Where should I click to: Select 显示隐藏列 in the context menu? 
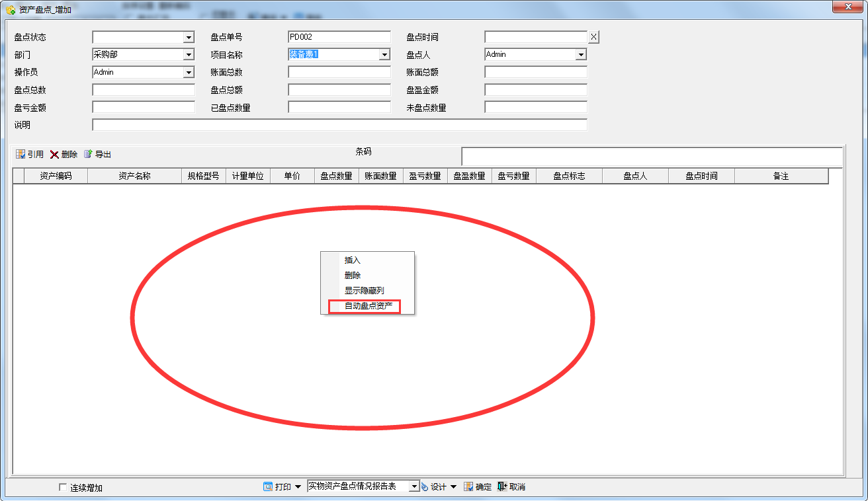click(364, 291)
